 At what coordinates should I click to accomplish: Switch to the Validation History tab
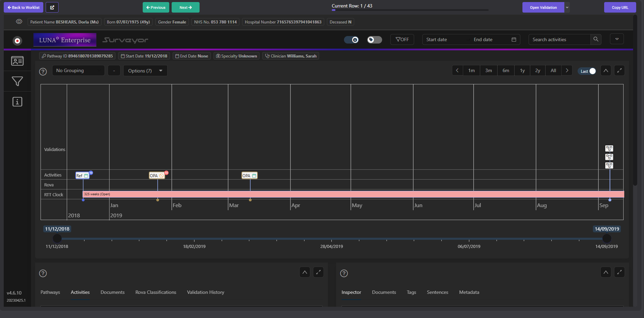point(205,292)
